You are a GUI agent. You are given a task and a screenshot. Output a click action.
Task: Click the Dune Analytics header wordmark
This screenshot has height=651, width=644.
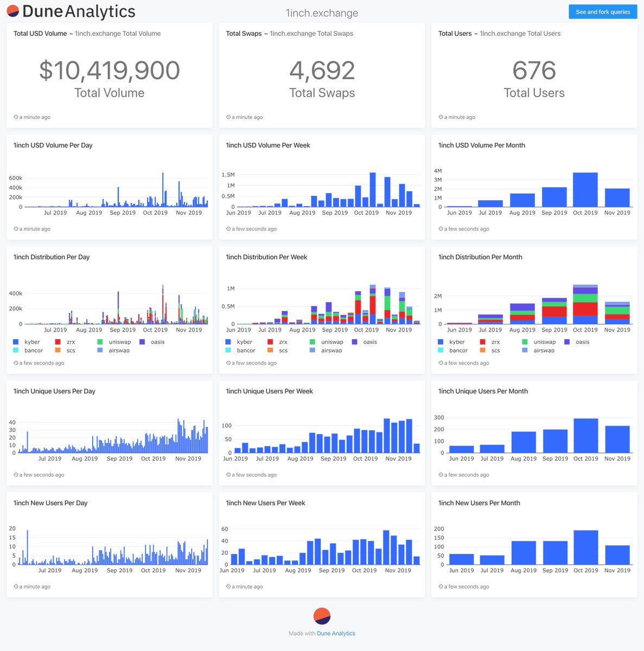[x=79, y=11]
